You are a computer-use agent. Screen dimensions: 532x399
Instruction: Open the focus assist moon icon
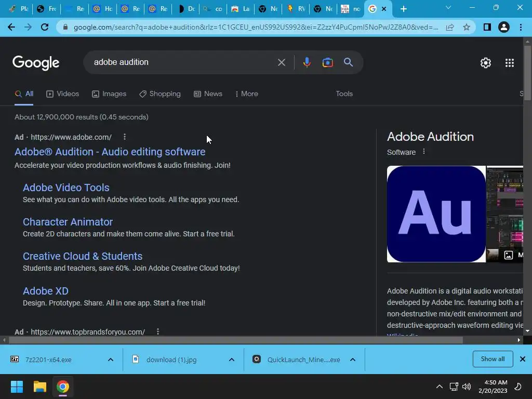[x=518, y=387]
